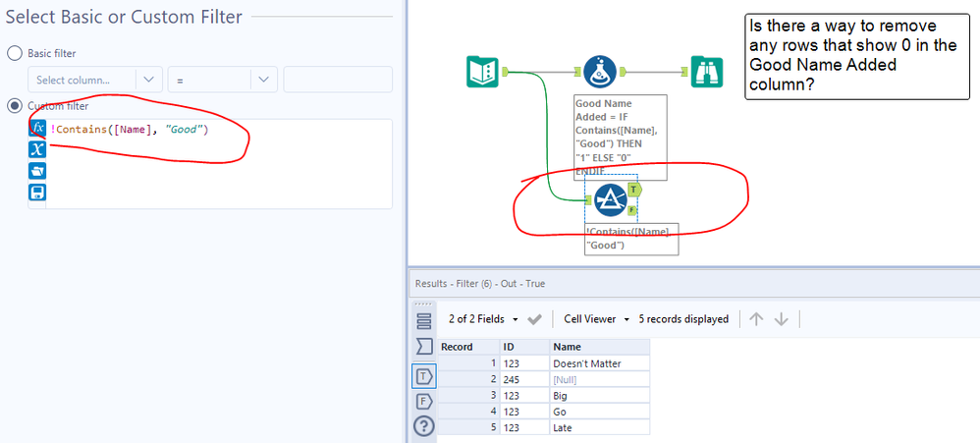
Task: Open the Cell Viewer dropdown
Action: [597, 318]
